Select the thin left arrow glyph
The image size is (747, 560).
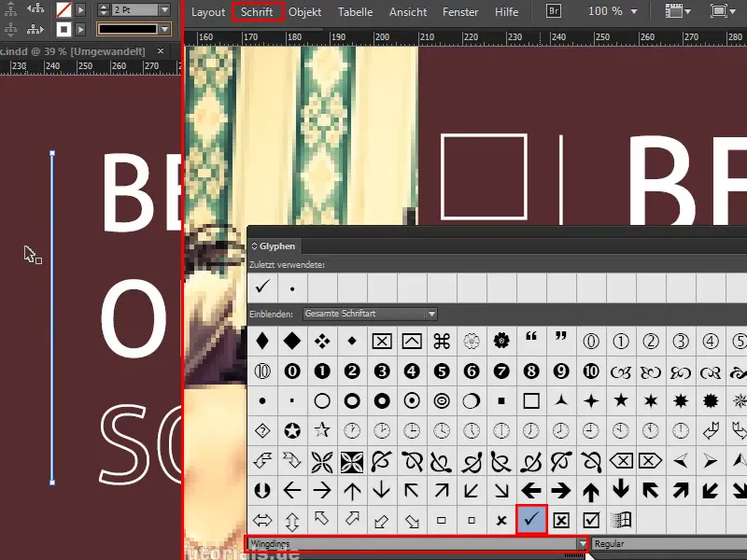pyautogui.click(x=292, y=490)
